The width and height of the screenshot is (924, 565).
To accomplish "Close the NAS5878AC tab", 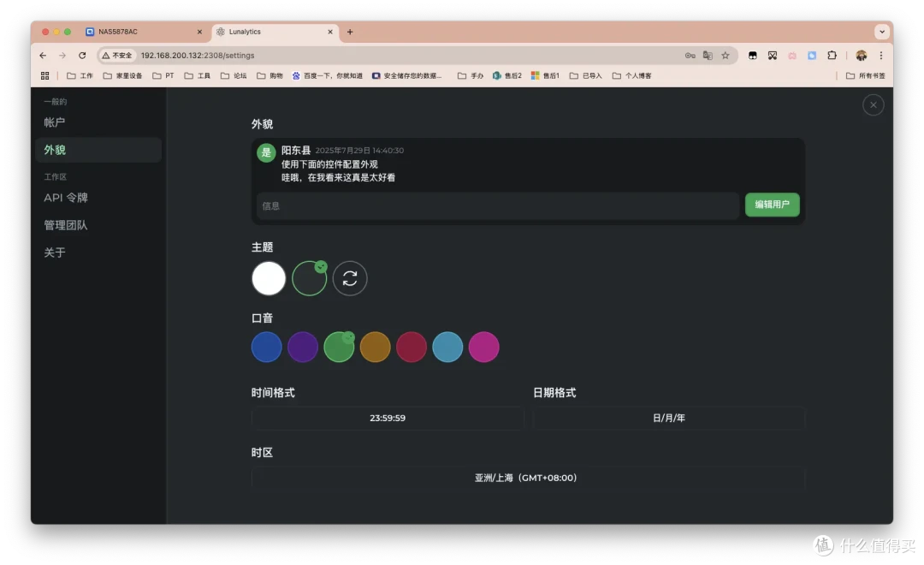I will pyautogui.click(x=199, y=32).
